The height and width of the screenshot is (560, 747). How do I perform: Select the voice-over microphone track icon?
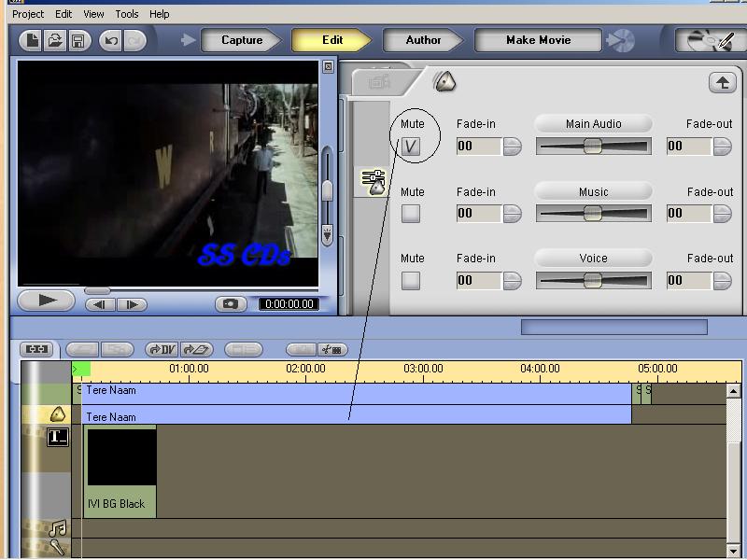(x=58, y=547)
